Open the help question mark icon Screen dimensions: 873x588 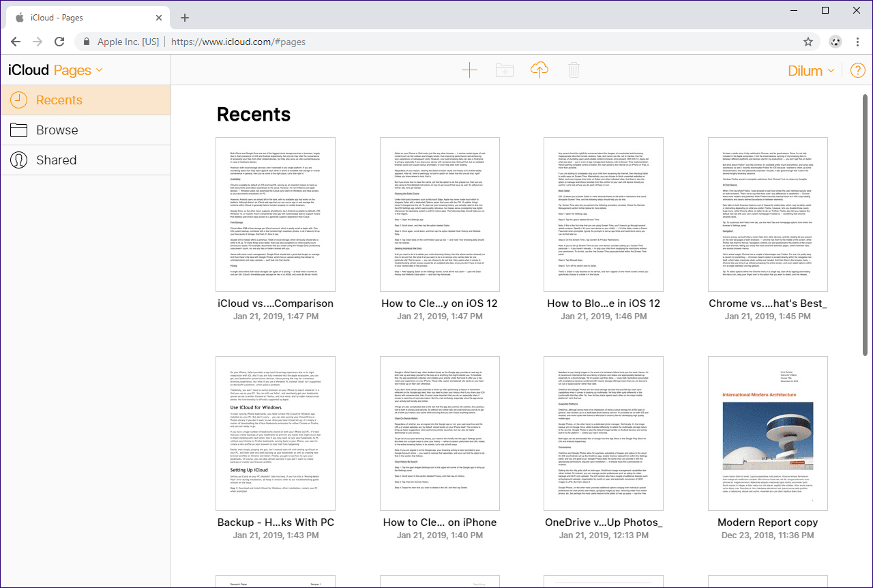[857, 70]
